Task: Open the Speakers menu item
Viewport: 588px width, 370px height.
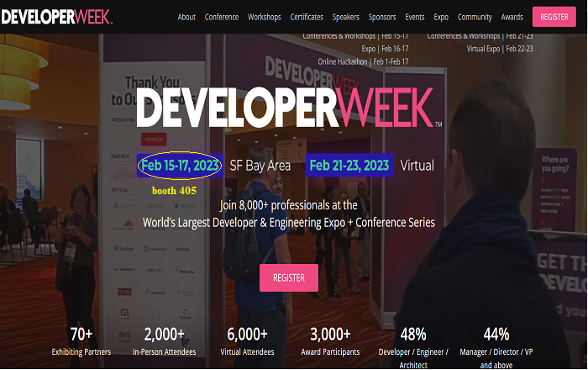Action: tap(345, 18)
